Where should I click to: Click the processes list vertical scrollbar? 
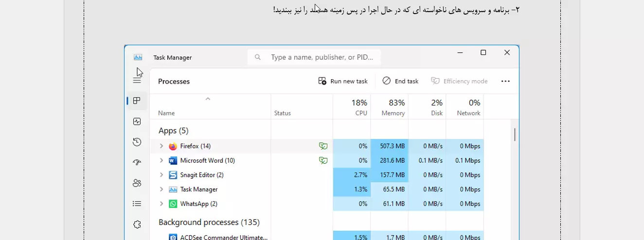pyautogui.click(x=515, y=135)
